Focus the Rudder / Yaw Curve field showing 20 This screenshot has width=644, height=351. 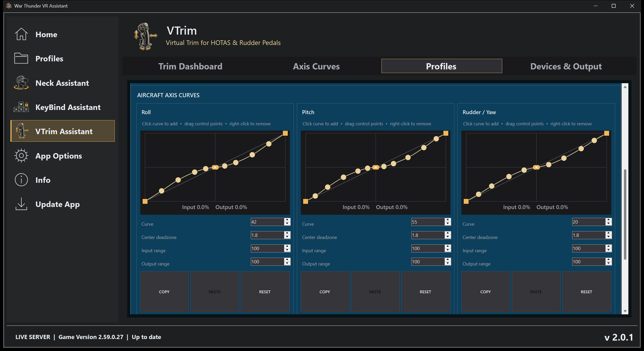click(589, 222)
